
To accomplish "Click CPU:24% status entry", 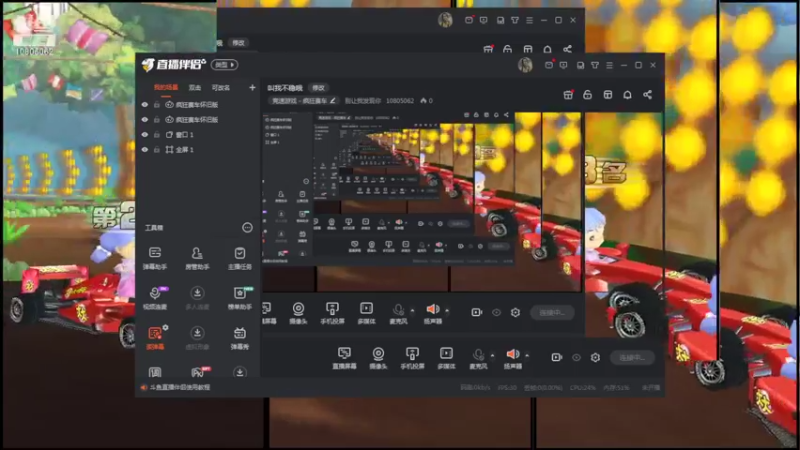I will click(x=583, y=388).
